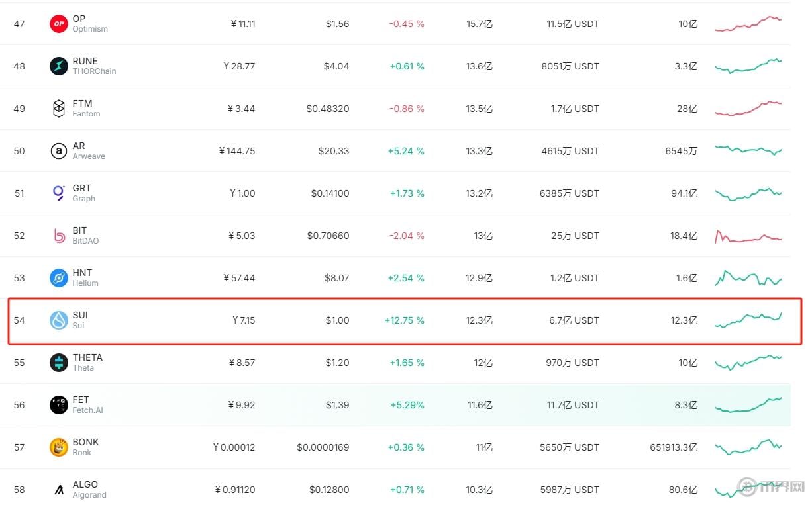This screenshot has height=505, width=812.
Task: Click the Arweave AR circle icon
Action: (59, 151)
